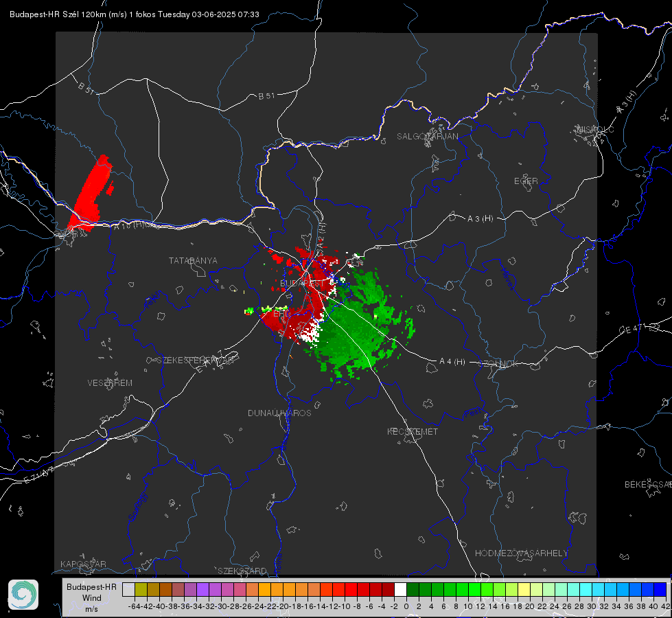Select the cyan swatch between 30 and 32

[x=599, y=590]
